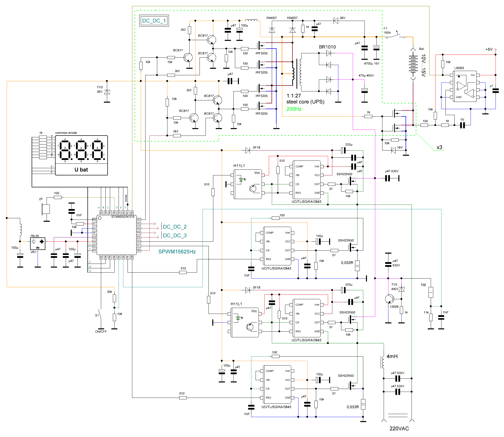504x437 pixels.
Task: Select the BR1010 bridge rectifier label
Action: click(327, 47)
